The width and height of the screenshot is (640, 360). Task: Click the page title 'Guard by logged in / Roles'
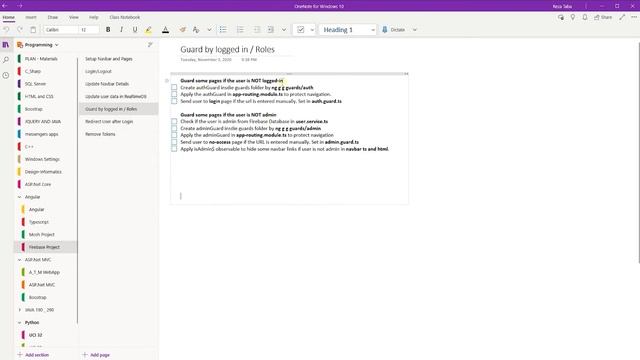(x=227, y=49)
